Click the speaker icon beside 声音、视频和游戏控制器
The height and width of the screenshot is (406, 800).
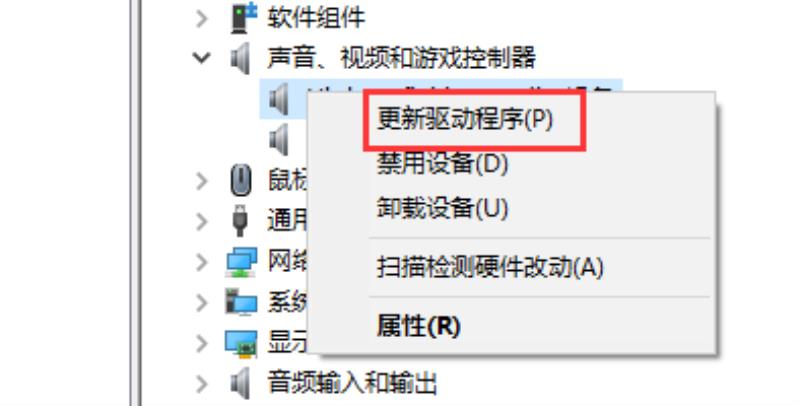[240, 58]
